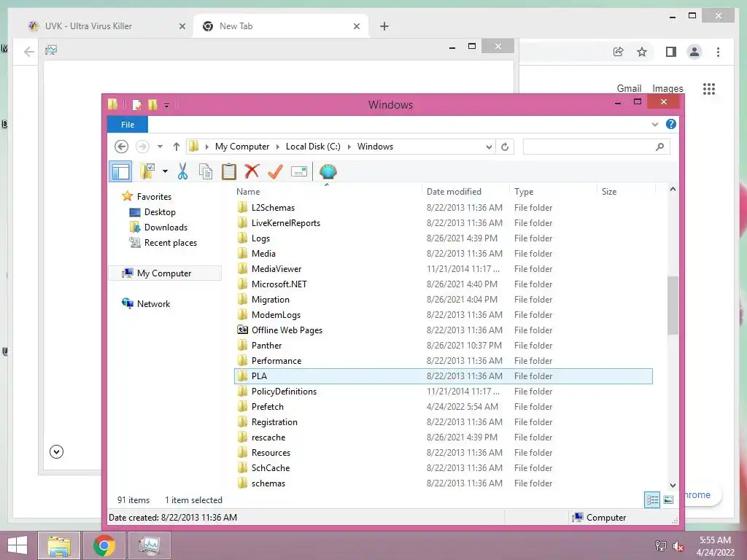Switch to large icons view button
Screen dimensions: 747x560
[x=668, y=499]
